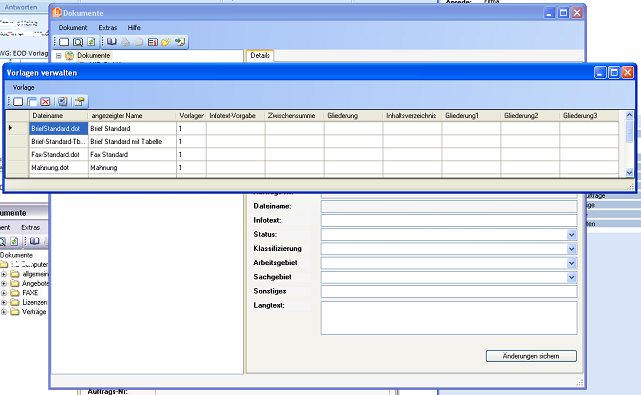Select the FaxStandard.dot cell
This screenshot has width=641, height=395.
pos(58,155)
